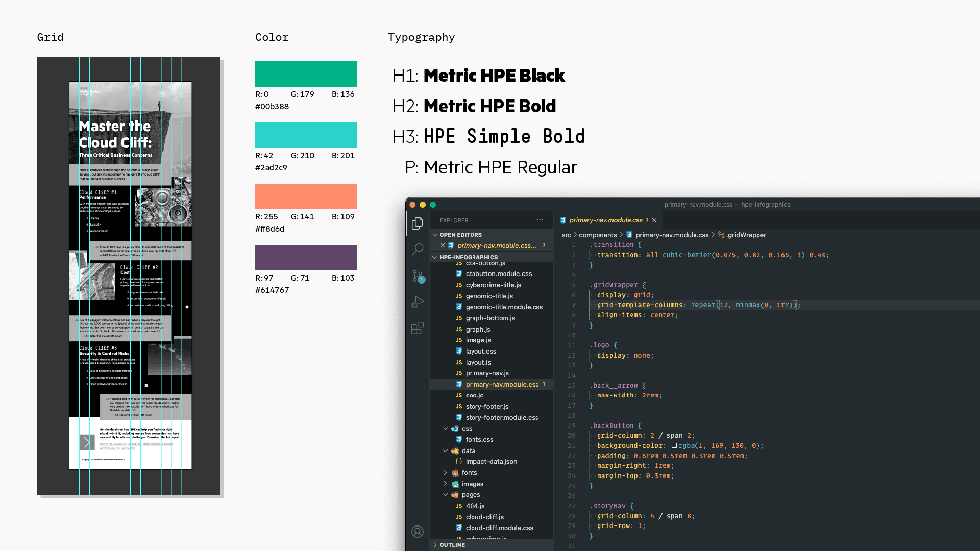Click components in the breadcrumb trail
Screen dimensions: 980x551
tap(597, 235)
